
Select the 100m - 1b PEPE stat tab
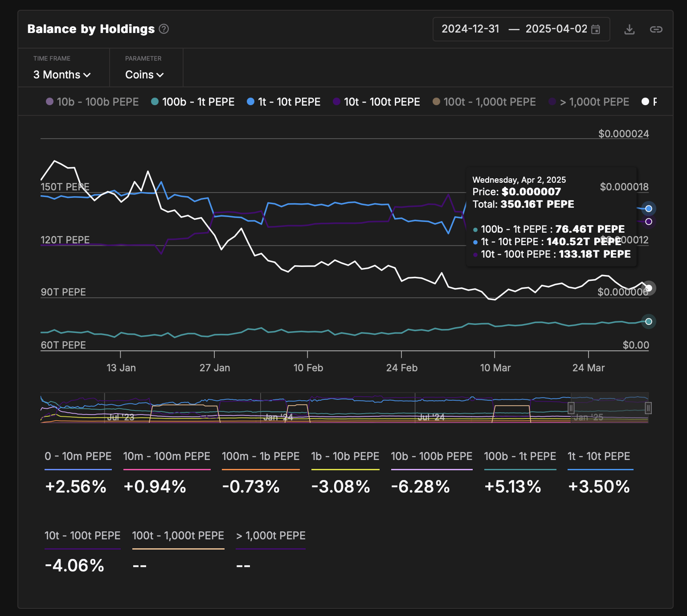click(261, 456)
